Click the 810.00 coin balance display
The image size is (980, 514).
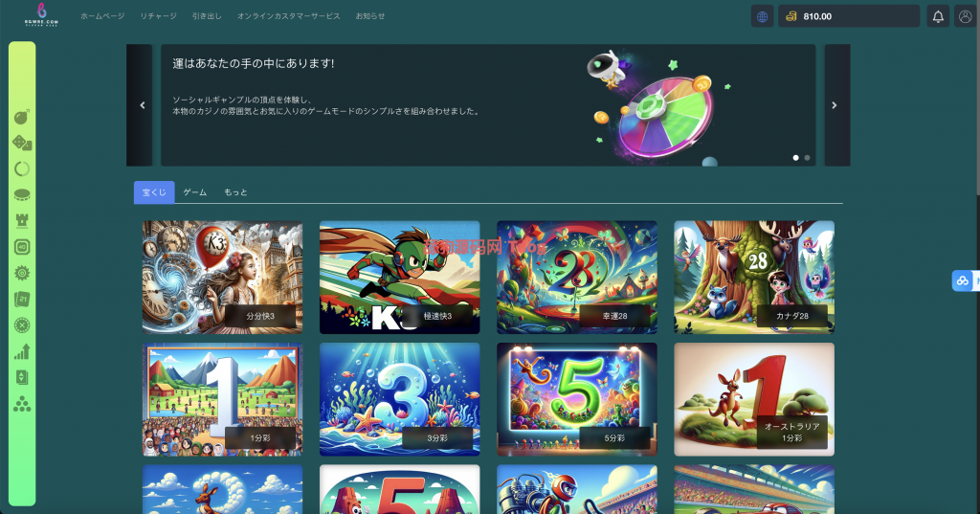click(x=849, y=16)
